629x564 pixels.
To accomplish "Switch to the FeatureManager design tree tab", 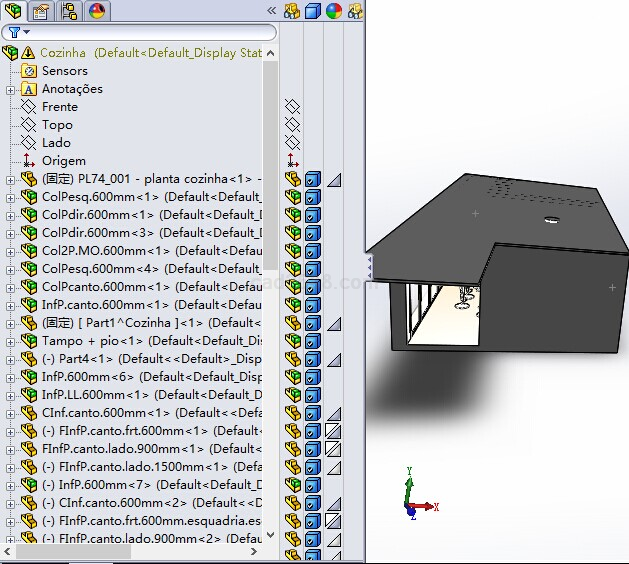I will point(12,11).
